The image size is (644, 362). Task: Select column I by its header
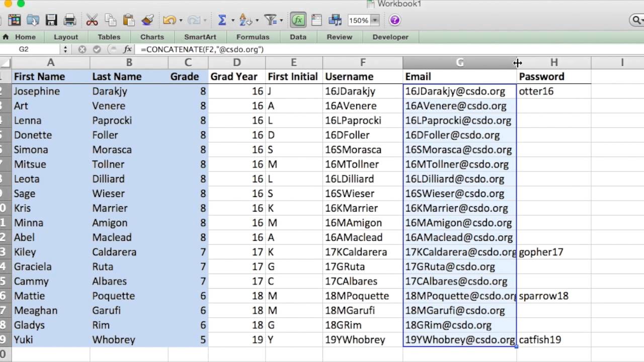[622, 63]
